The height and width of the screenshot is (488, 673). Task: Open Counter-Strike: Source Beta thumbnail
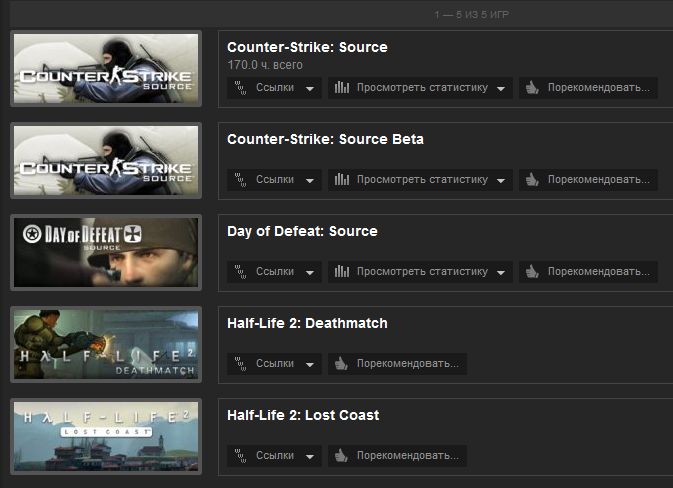click(106, 161)
